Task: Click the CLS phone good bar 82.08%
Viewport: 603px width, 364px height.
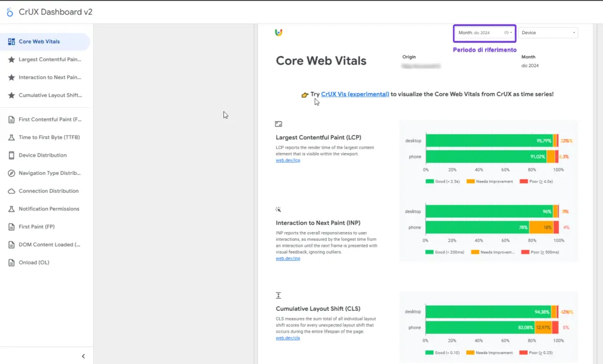Action: (480, 327)
